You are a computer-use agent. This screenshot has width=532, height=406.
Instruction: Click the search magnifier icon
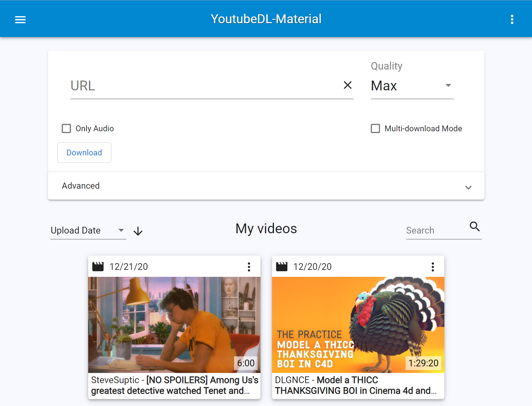(x=475, y=227)
